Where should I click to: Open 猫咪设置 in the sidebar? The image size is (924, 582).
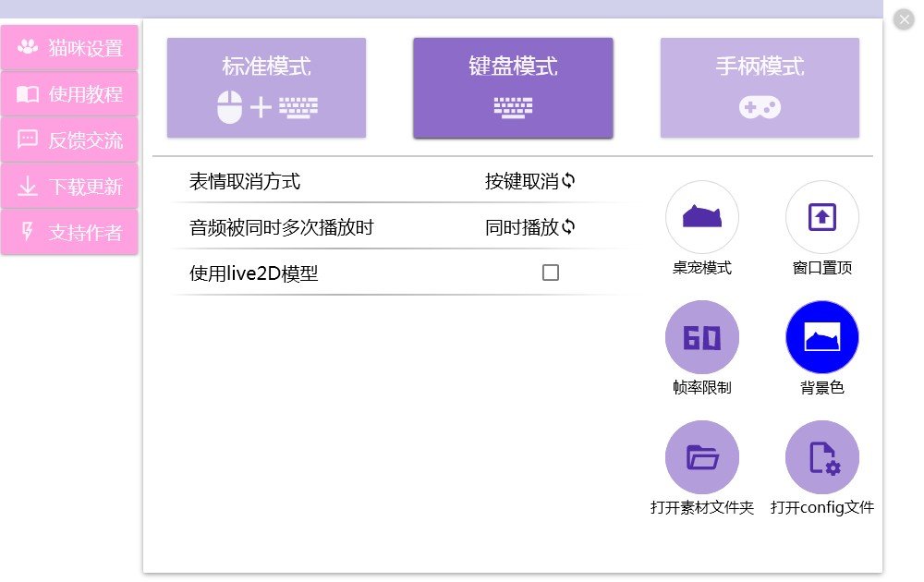coord(69,47)
